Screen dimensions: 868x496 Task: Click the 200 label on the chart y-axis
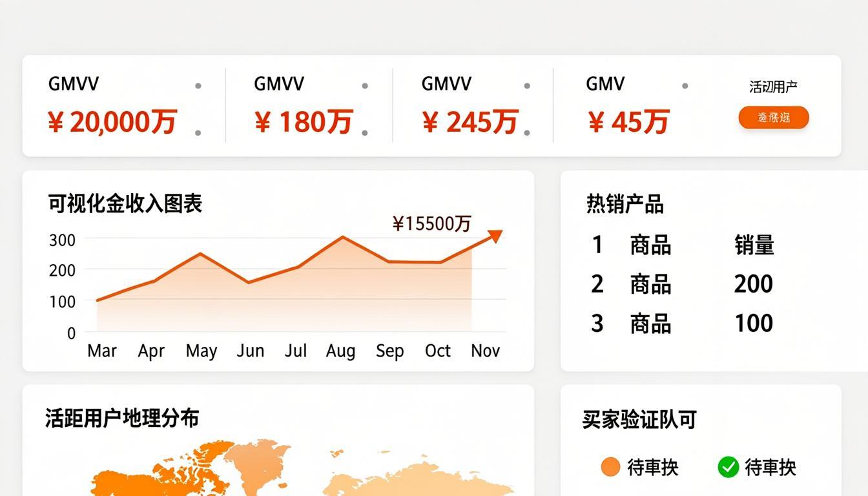point(62,271)
